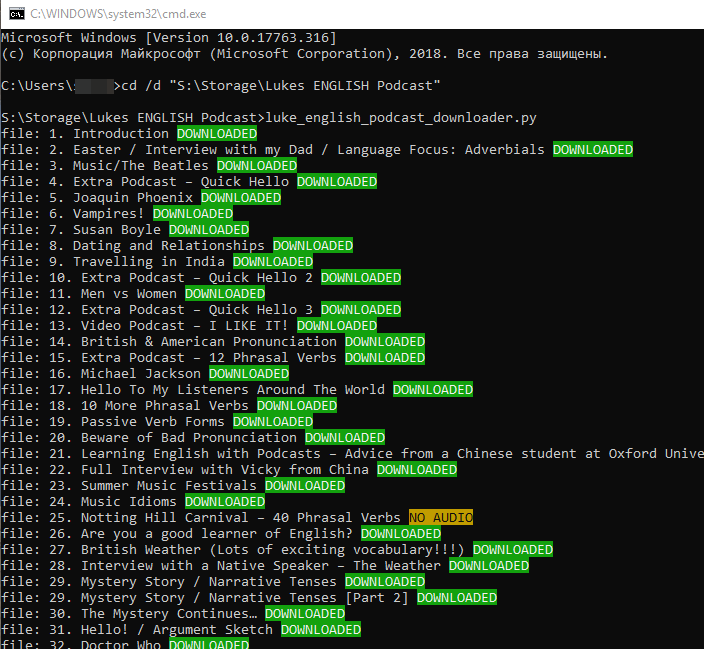The image size is (704, 649).
Task: Click the DOWNLOADED tag beside 'Beware of Bad Pronunciation'
Action: pos(345,438)
